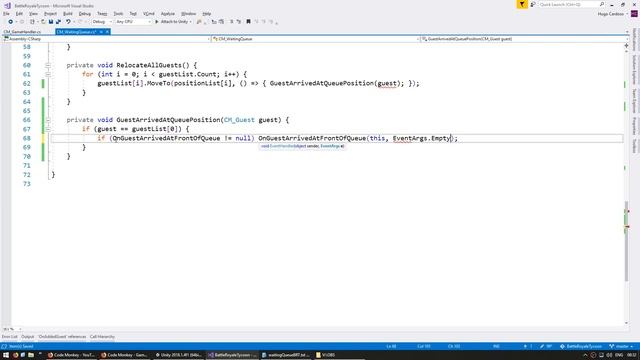Screen dimensions: 640x360
Task: Click the Save All toolbar icon
Action: coord(58,22)
